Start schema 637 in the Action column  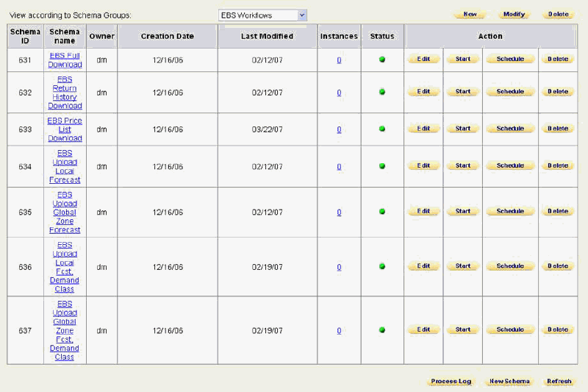tap(463, 329)
